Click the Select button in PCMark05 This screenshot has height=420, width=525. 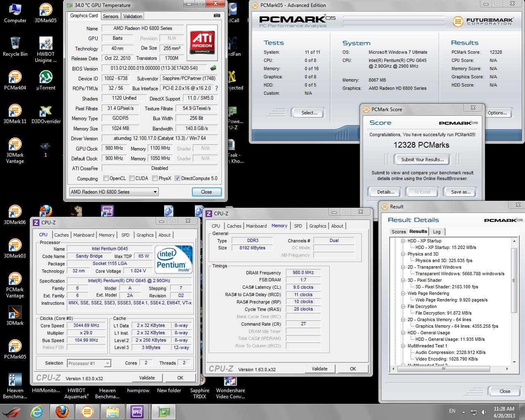coord(309,113)
